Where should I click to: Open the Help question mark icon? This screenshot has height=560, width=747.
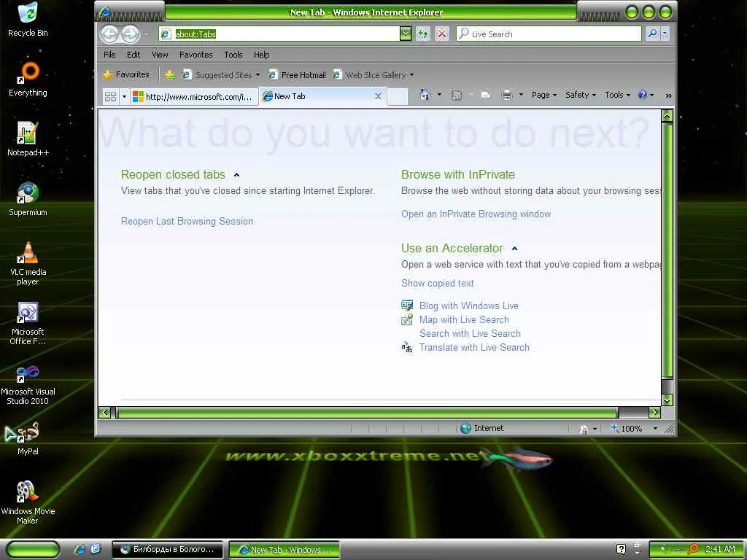(643, 95)
